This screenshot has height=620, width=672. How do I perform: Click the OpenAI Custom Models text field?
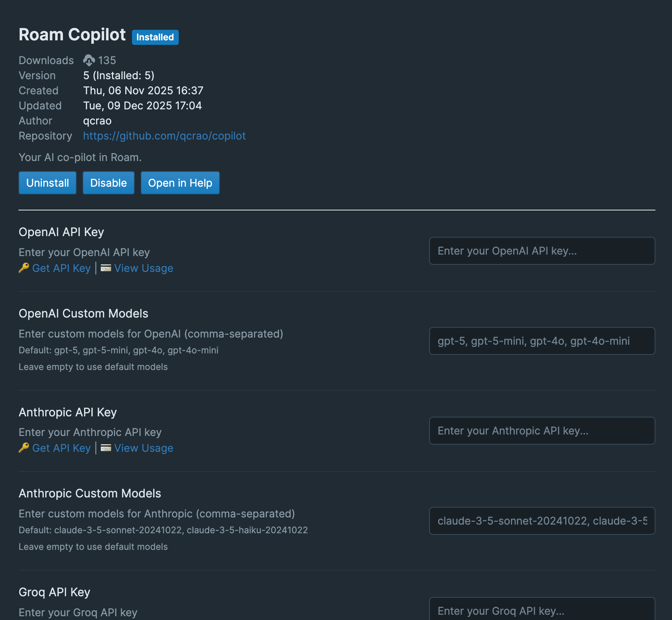(x=542, y=341)
